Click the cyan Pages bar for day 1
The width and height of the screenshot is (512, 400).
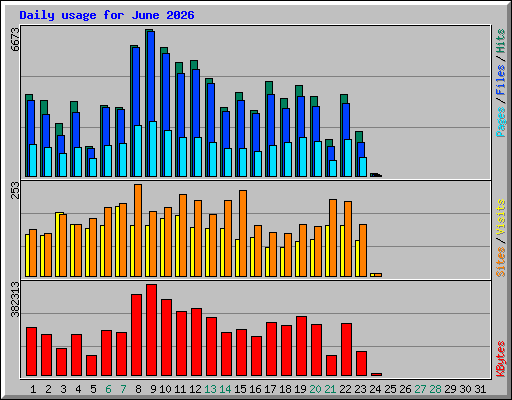pyautogui.click(x=33, y=160)
